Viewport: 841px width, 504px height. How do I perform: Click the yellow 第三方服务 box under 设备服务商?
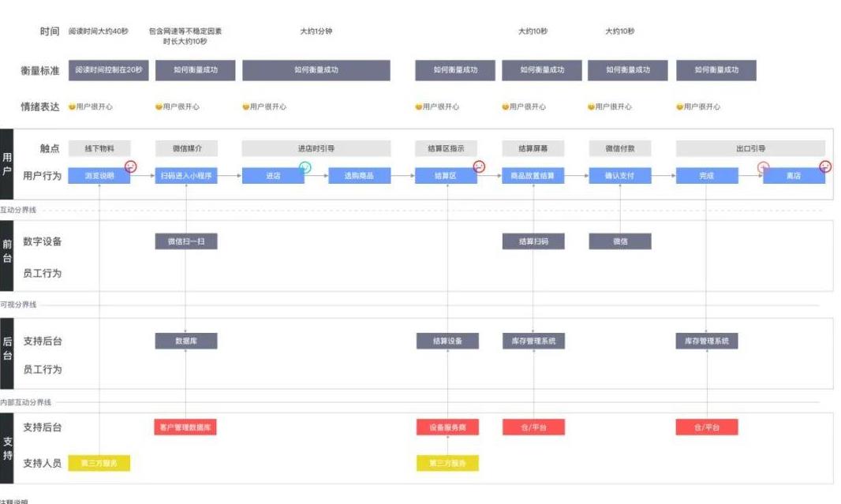point(447,463)
